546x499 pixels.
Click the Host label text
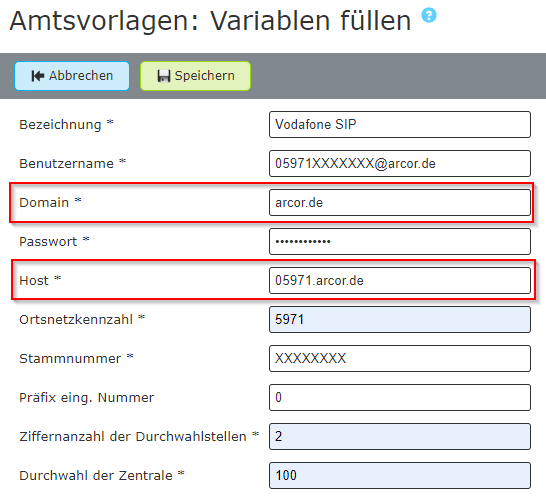(34, 280)
